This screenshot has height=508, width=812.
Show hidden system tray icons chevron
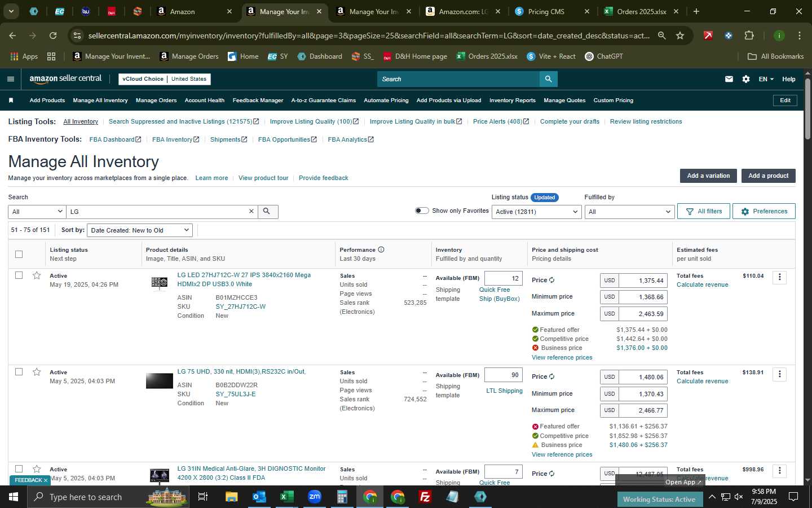coord(712,497)
